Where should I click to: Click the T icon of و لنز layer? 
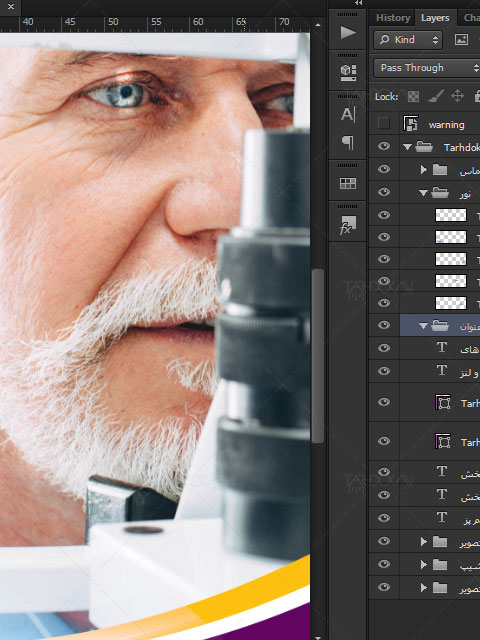click(x=442, y=370)
